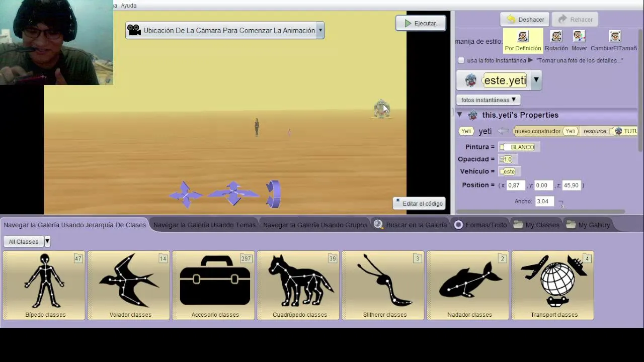644x362 pixels.
Task: Click the Opacidad 1.0 value
Action: 507,159
